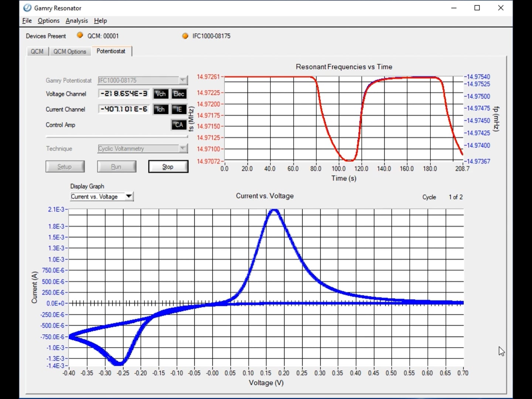The width and height of the screenshot is (532, 399).
Task: Click the Current Channel label
Action: tap(65, 109)
